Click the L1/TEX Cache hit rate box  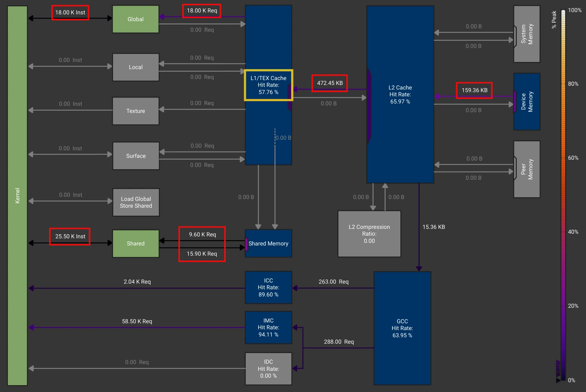click(x=268, y=85)
